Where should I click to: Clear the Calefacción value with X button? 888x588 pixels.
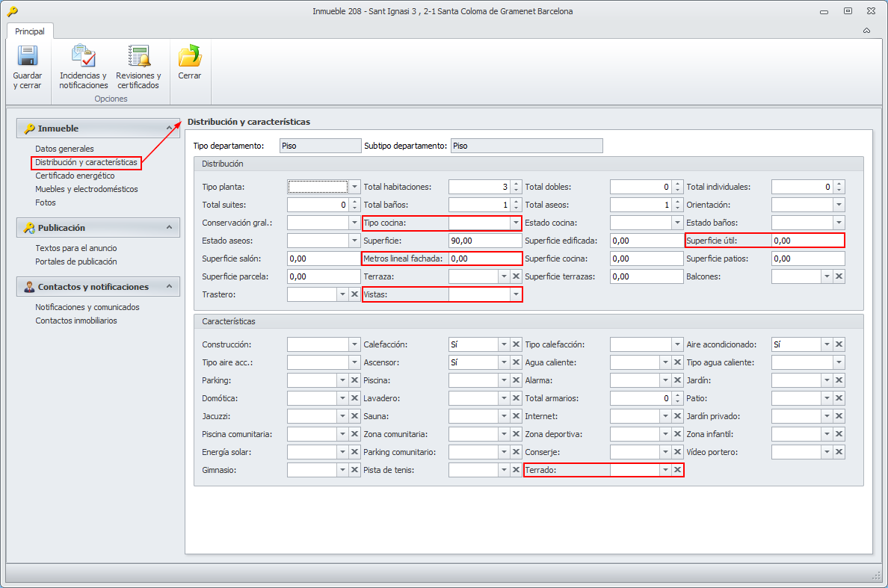click(516, 344)
